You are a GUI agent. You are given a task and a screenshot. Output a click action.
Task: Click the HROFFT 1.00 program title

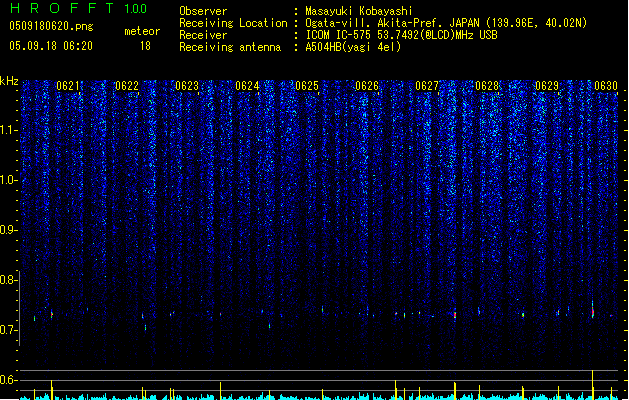click(x=79, y=8)
